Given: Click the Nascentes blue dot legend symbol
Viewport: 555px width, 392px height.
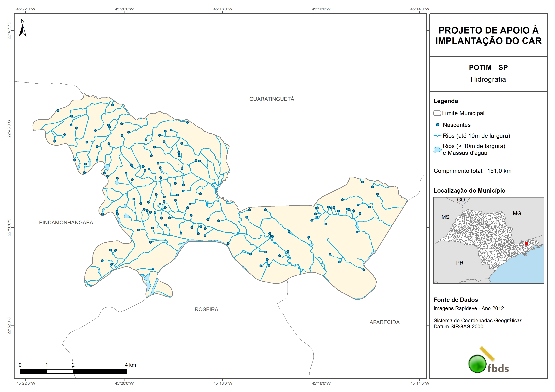Looking at the screenshot, I should [437, 125].
